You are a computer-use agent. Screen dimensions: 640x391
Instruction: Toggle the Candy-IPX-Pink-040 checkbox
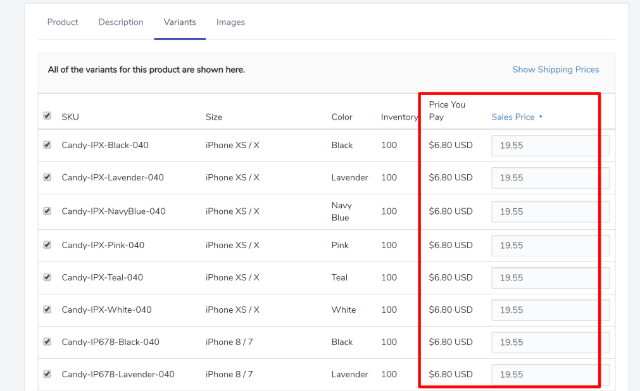[x=47, y=245]
